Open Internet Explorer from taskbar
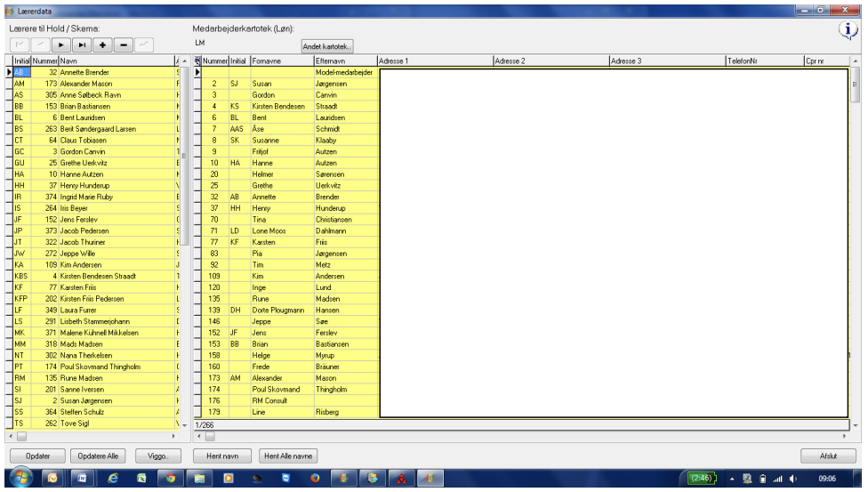 click(x=112, y=478)
